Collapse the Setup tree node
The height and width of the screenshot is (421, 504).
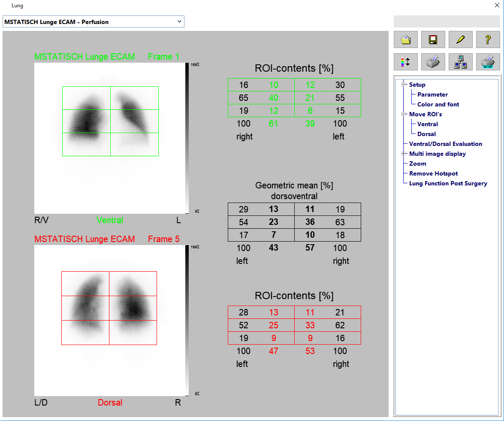click(404, 85)
